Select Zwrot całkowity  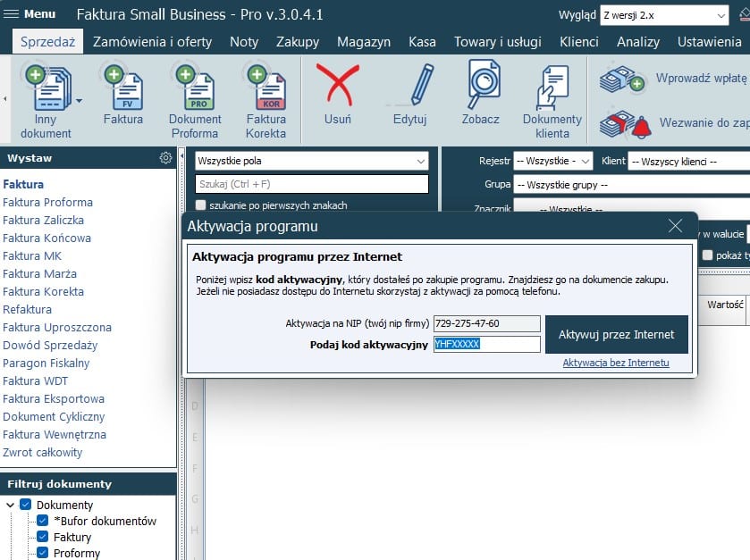43,453
